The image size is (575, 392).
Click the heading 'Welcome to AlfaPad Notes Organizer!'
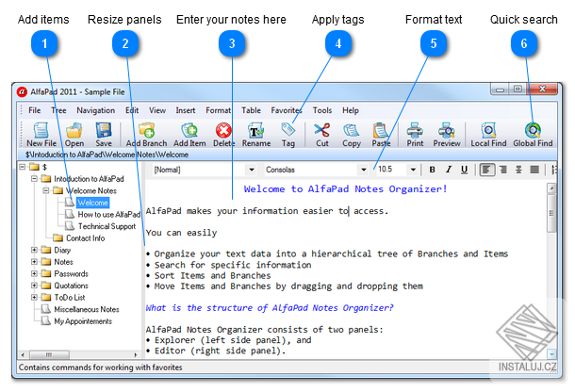tap(345, 189)
